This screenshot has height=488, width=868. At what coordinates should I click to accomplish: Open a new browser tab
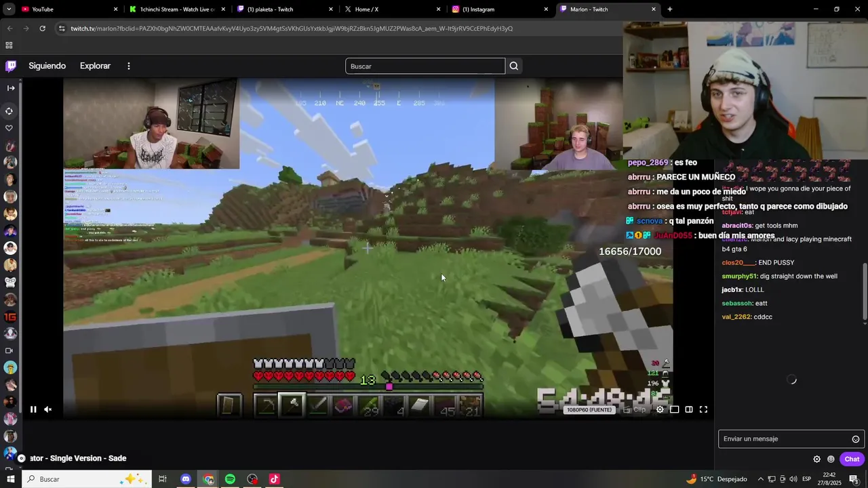click(670, 9)
